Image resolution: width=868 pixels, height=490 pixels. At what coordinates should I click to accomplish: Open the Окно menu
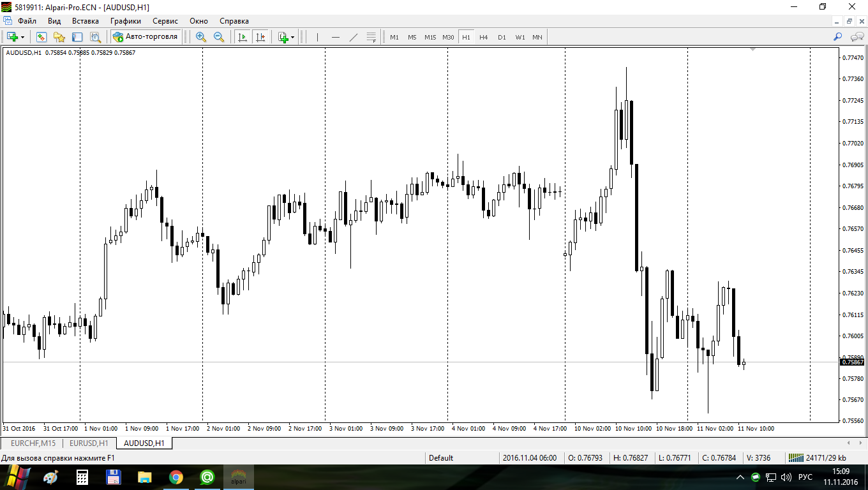coord(199,21)
